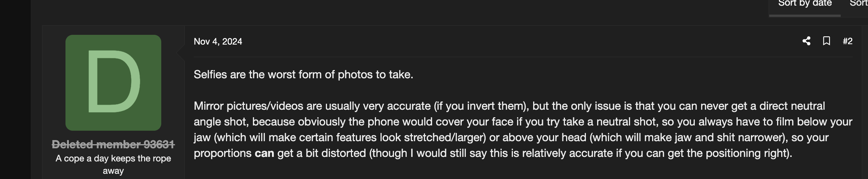This screenshot has height=179, width=868.
Task: Switch to the "Sort by date" tab
Action: tap(805, 4)
